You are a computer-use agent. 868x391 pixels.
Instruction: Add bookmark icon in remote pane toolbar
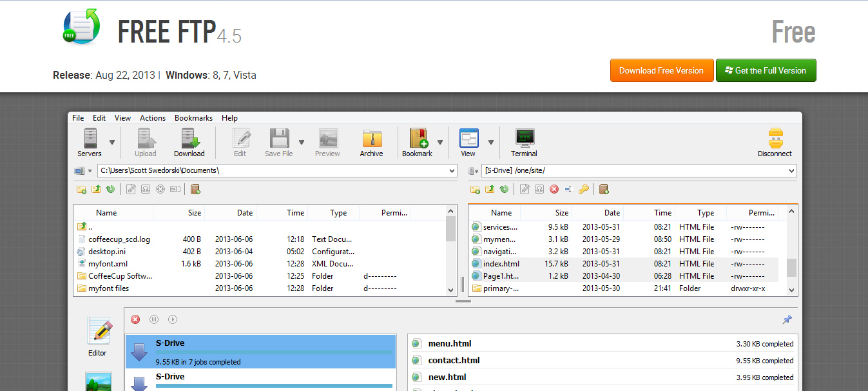pos(604,190)
